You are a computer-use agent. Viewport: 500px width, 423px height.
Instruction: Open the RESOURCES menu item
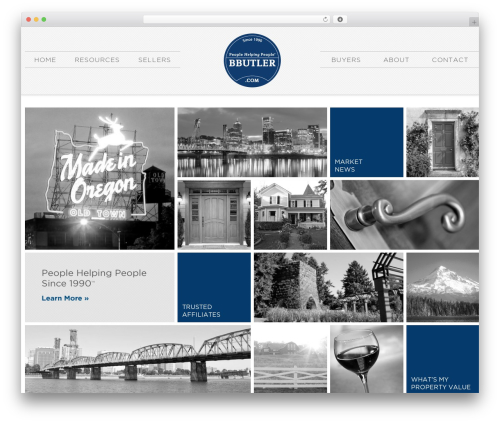tap(97, 60)
